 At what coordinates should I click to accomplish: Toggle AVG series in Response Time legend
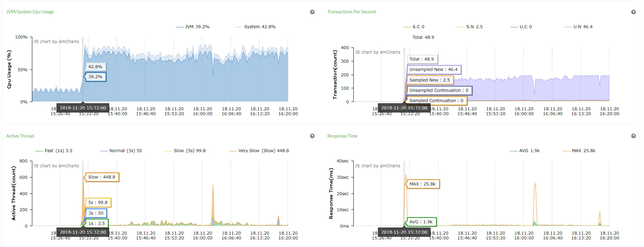[525, 151]
